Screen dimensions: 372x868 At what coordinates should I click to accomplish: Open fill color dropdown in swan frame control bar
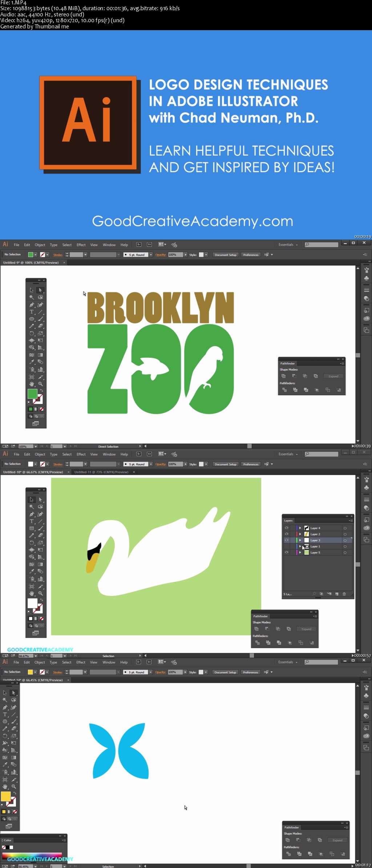point(36,464)
